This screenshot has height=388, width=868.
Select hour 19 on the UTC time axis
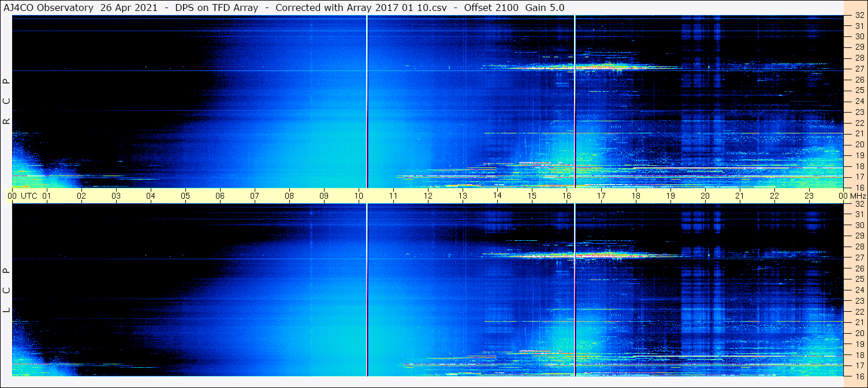670,196
